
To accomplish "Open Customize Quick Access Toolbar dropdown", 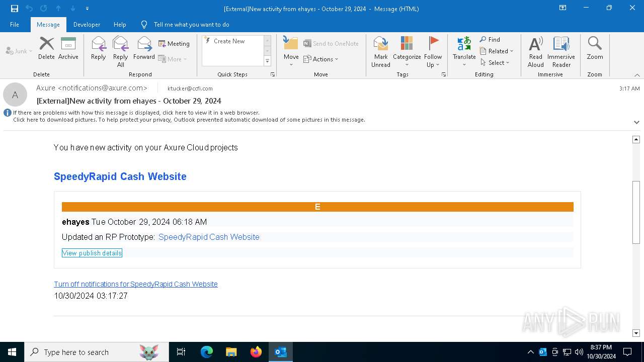I will point(88,9).
